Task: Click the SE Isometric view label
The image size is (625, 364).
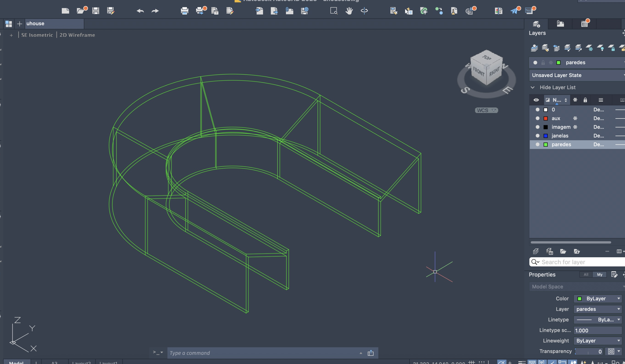Action: (x=37, y=35)
